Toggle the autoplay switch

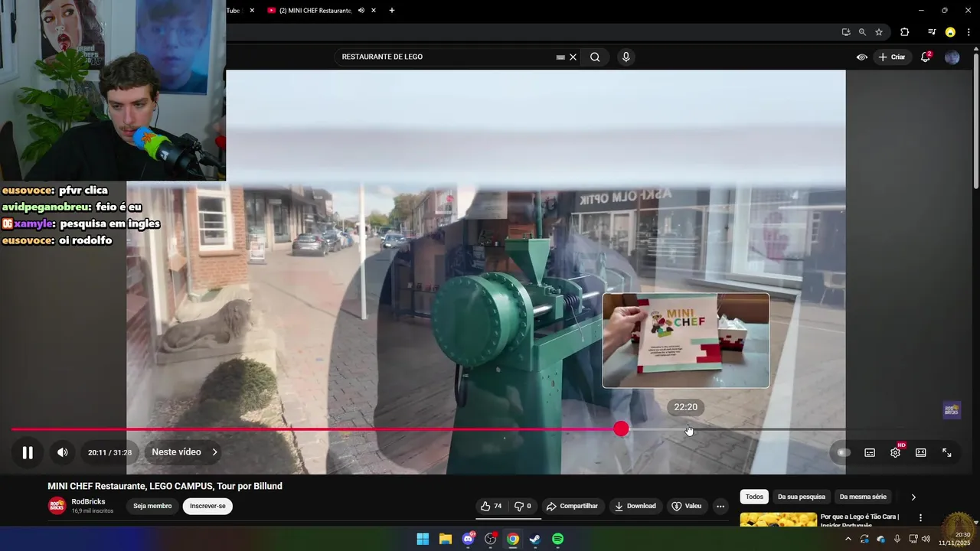tap(844, 452)
